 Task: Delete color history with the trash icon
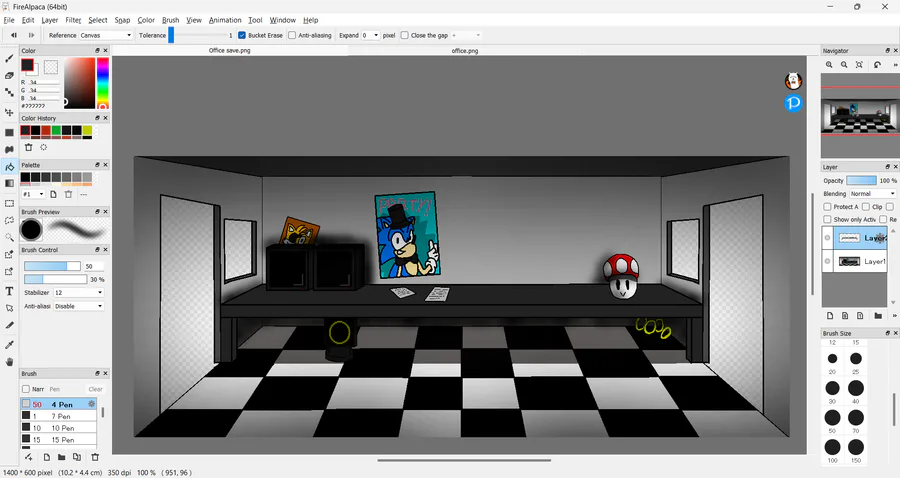tap(28, 147)
